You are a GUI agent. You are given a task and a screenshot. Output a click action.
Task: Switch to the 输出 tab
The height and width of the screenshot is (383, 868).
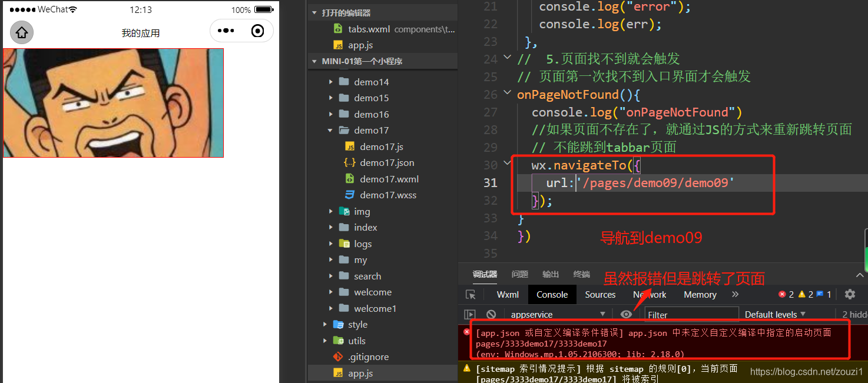click(x=551, y=274)
